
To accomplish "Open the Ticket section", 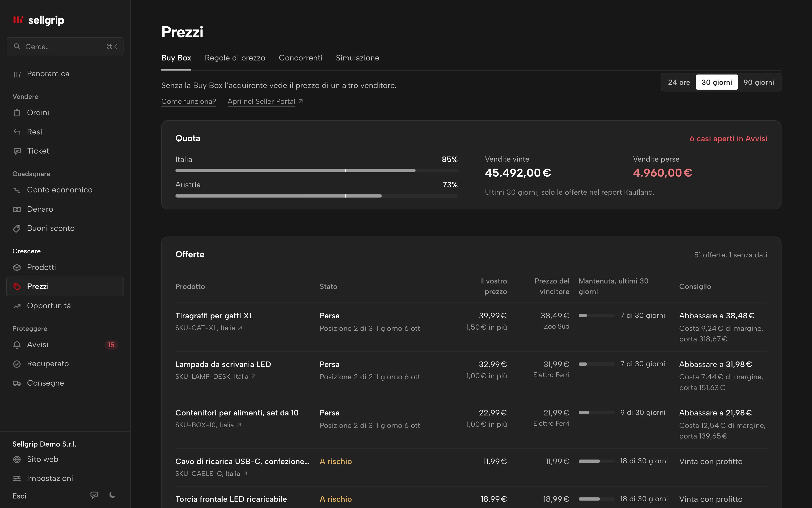I will pyautogui.click(x=65, y=151).
